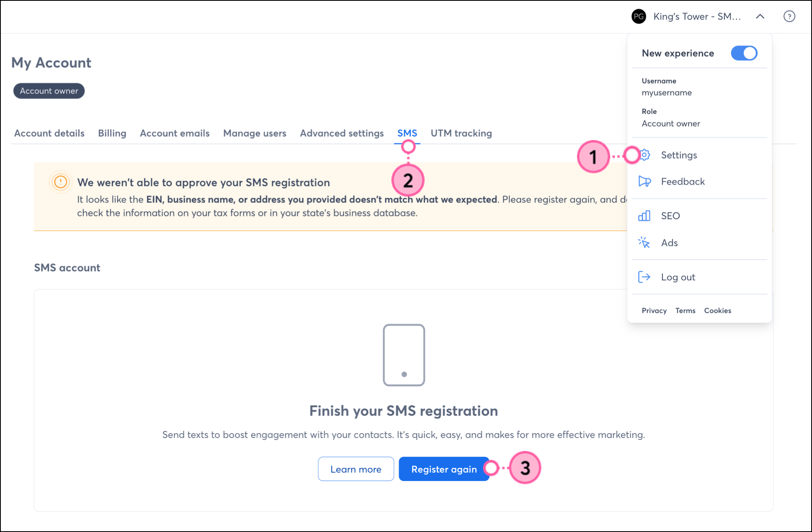Click the Settings gear icon
This screenshot has width=812, height=532.
point(645,155)
